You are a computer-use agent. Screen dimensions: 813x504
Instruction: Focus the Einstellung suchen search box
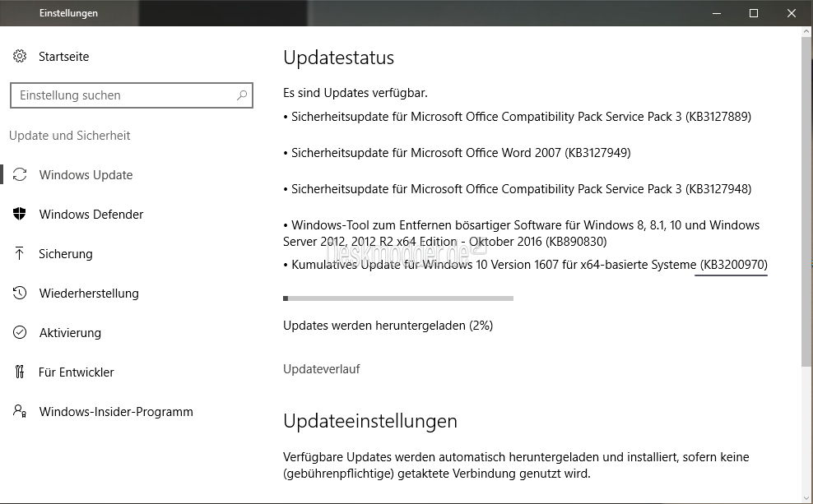[132, 95]
